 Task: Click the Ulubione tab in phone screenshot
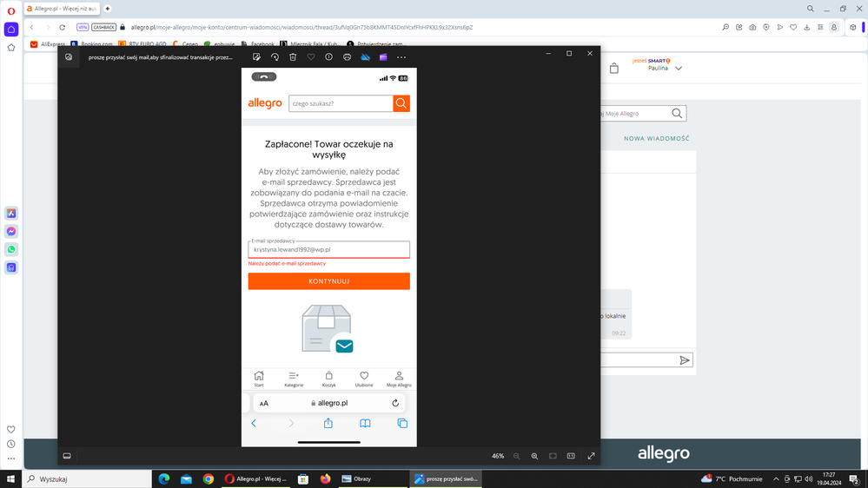tap(364, 379)
